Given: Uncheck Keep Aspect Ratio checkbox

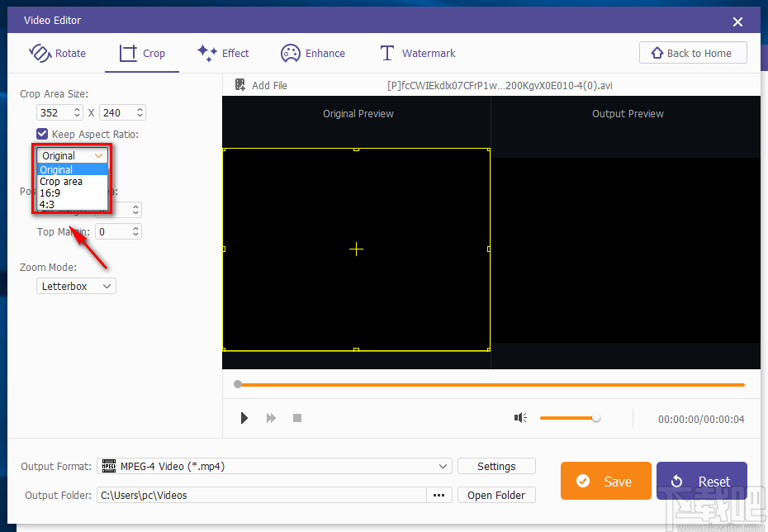Looking at the screenshot, I should tap(42, 134).
